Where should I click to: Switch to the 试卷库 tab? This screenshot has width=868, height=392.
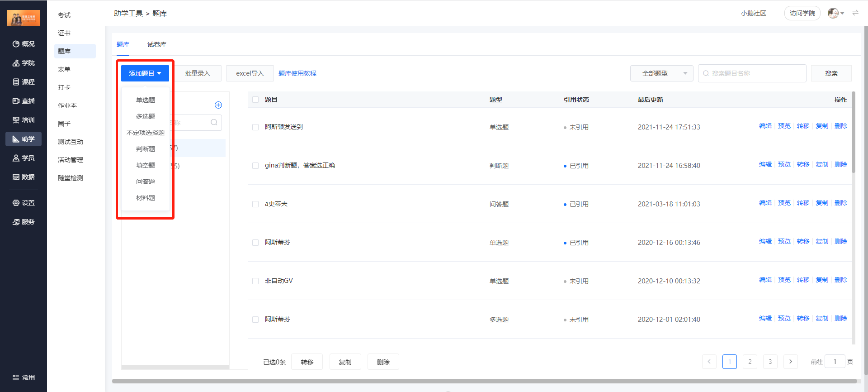click(x=156, y=44)
